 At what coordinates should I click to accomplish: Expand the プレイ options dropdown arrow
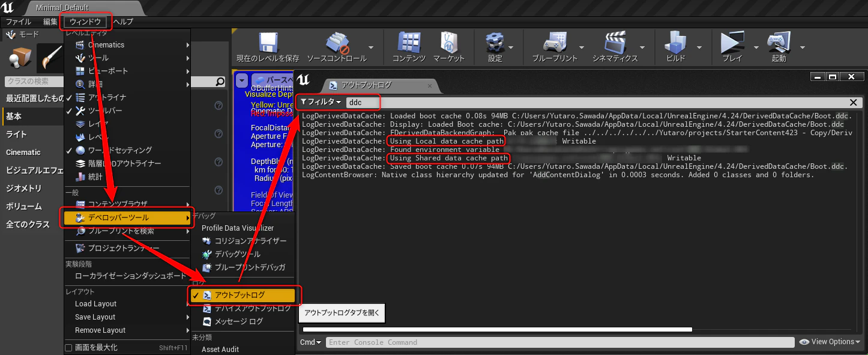point(756,47)
